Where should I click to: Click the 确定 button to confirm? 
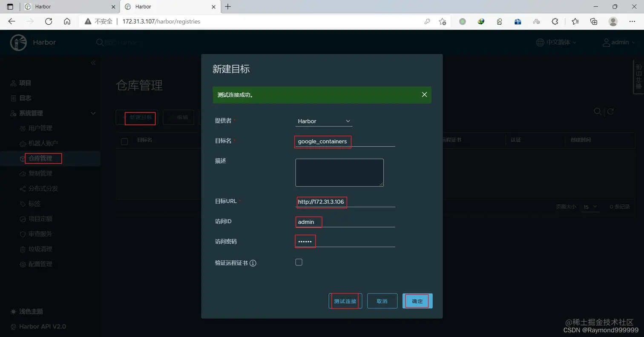(417, 301)
